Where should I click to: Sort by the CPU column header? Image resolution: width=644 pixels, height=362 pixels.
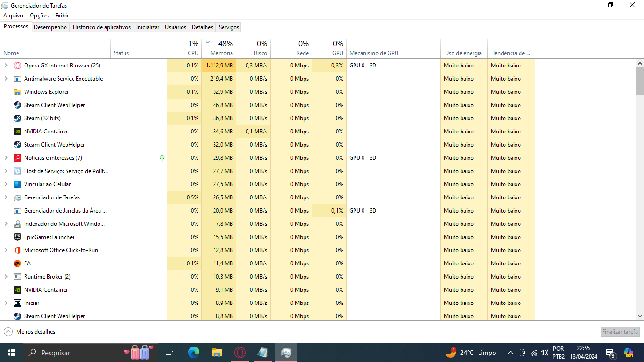(184, 49)
